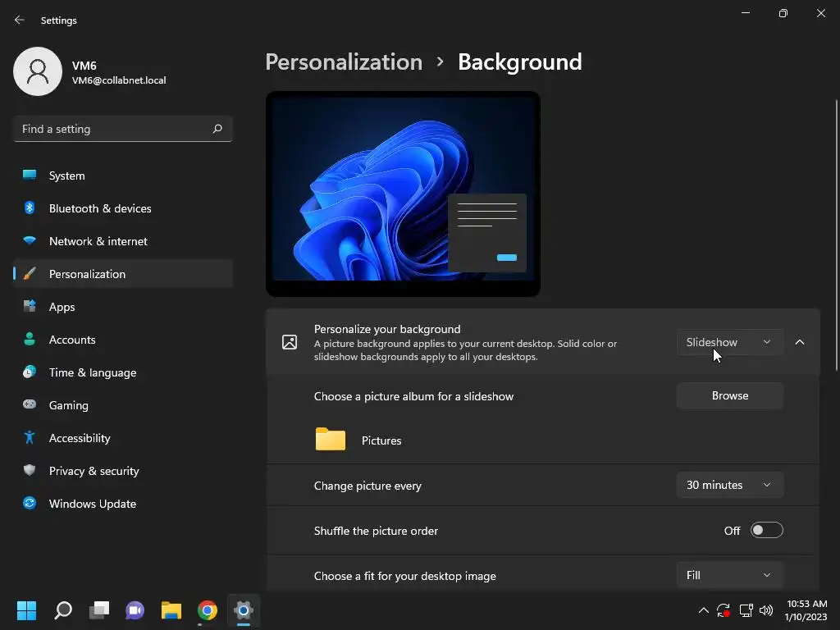Toggle Shuffle the picture order switch

(767, 531)
